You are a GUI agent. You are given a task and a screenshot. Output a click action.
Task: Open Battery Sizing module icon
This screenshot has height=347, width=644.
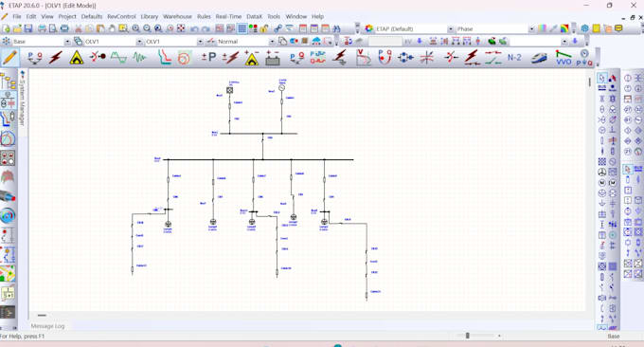(x=273, y=58)
